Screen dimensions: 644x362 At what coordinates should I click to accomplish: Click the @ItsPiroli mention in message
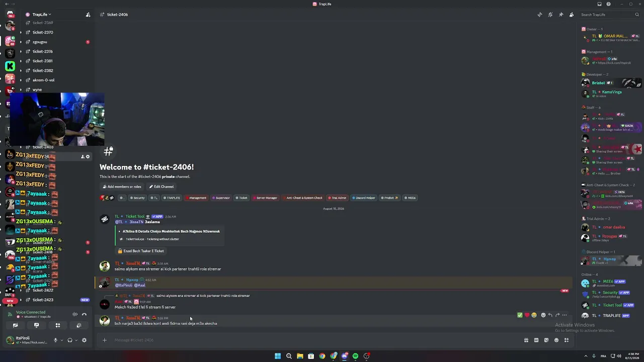pyautogui.click(x=124, y=285)
